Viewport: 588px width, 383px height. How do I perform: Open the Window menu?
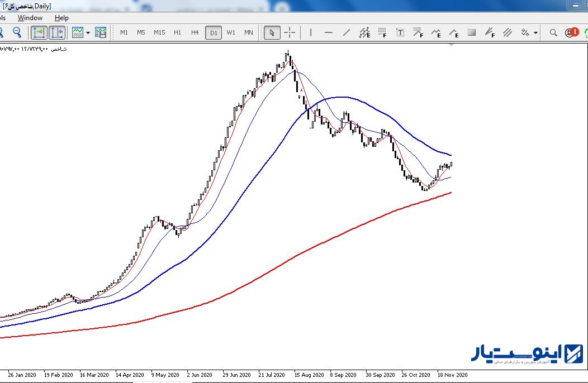point(30,18)
